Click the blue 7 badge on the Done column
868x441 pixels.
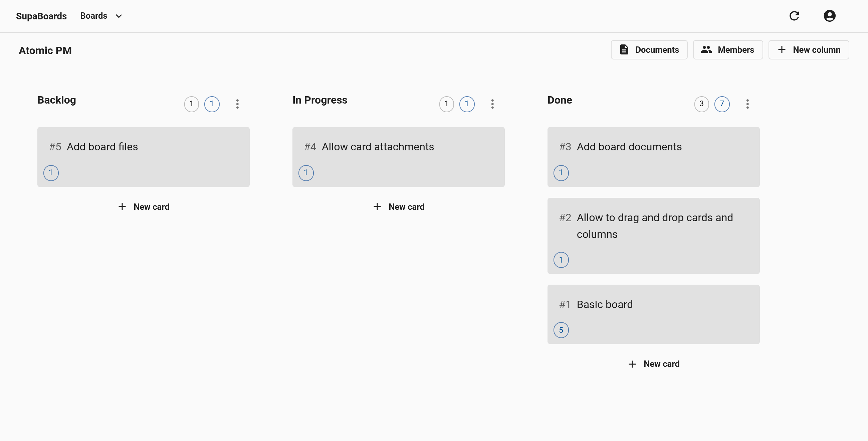(722, 104)
